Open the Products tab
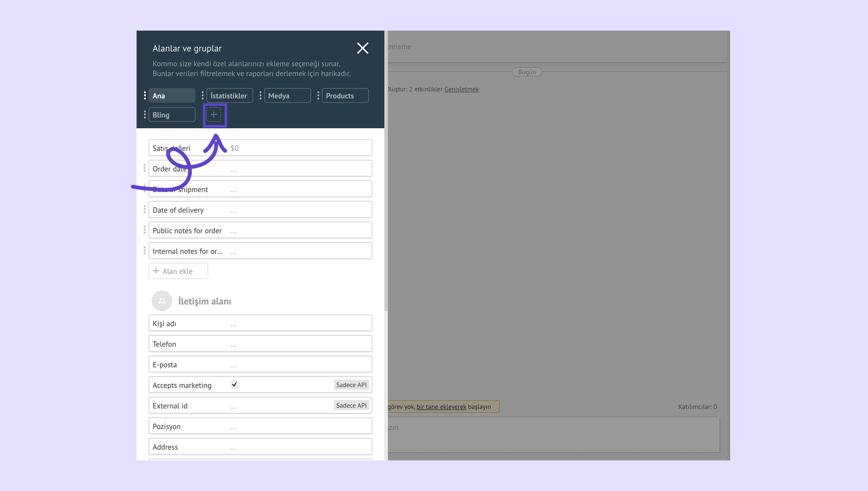This screenshot has width=868, height=491. click(345, 95)
